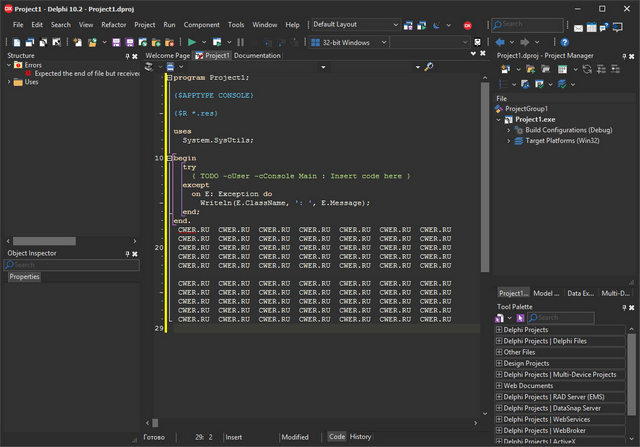Screen dimensions: 640x447
Task: Close the Tool Palette panel
Action: [x=633, y=306]
